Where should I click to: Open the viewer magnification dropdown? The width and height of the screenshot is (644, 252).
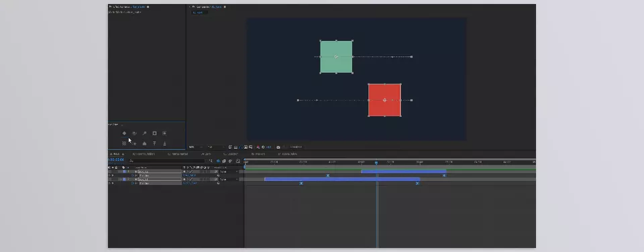(x=195, y=147)
